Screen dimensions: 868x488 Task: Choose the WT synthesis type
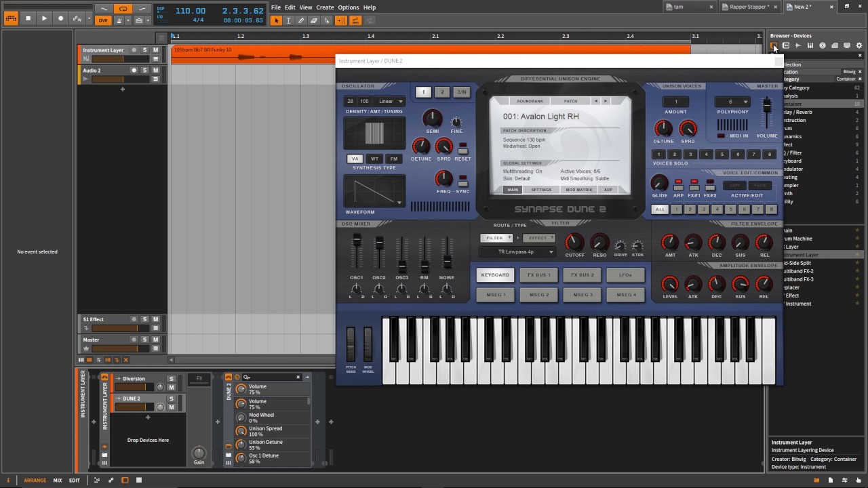point(374,159)
